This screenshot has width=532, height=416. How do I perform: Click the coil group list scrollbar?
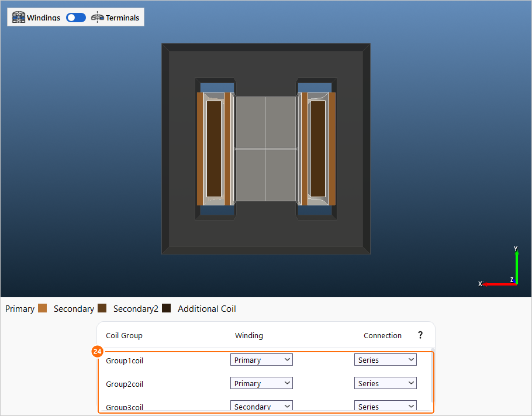(432, 375)
